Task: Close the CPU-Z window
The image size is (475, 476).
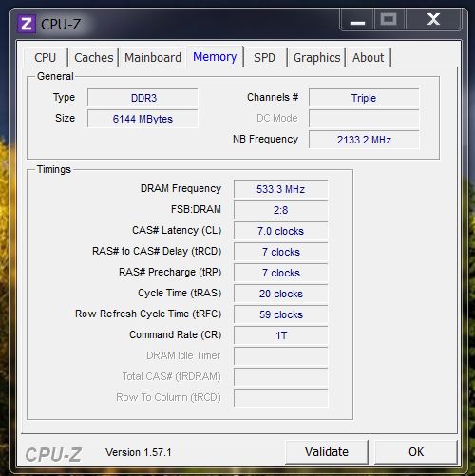Action: click(x=433, y=20)
